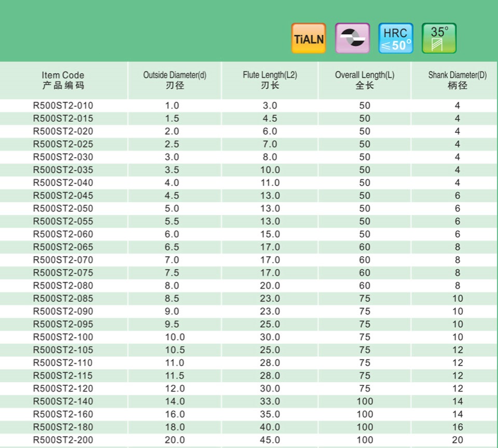Select item code R500ST2-115
498x448 pixels.
(63, 376)
